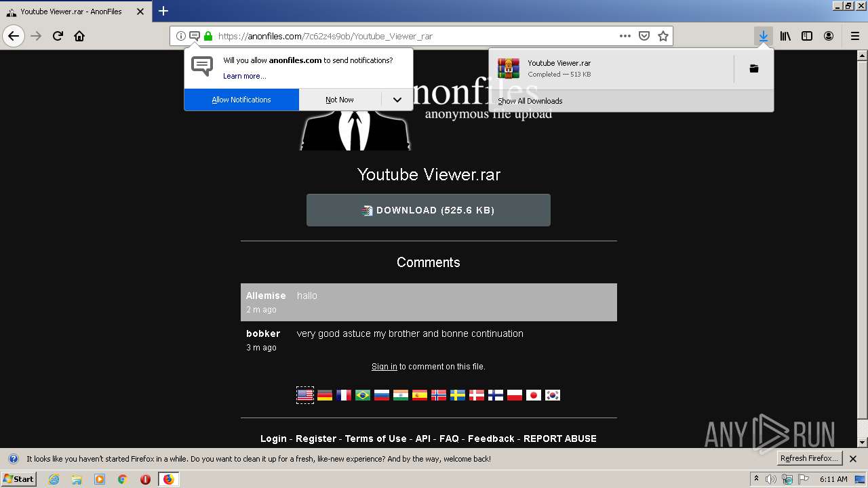868x488 pixels.
Task: Bookmark this page with star icon
Action: tap(663, 36)
